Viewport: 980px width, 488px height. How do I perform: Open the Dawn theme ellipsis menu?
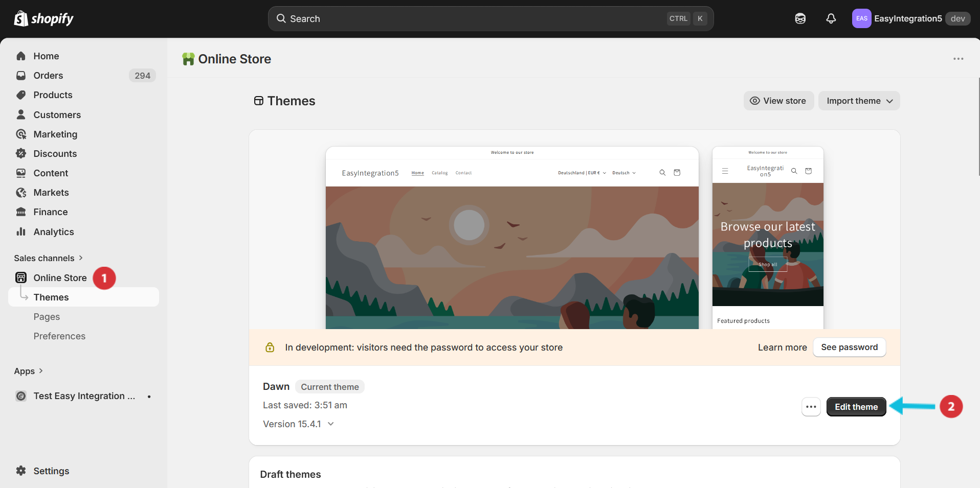(811, 407)
